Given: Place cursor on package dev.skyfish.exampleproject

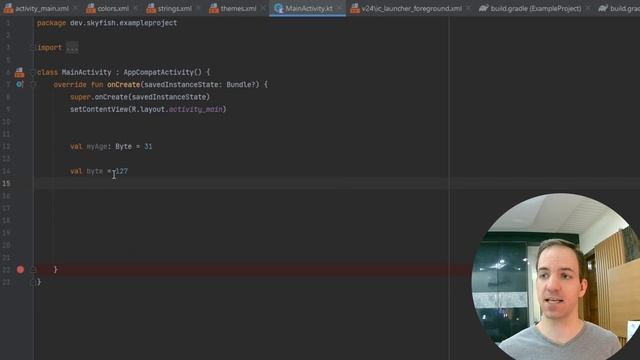Looking at the screenshot, I should pos(107,23).
